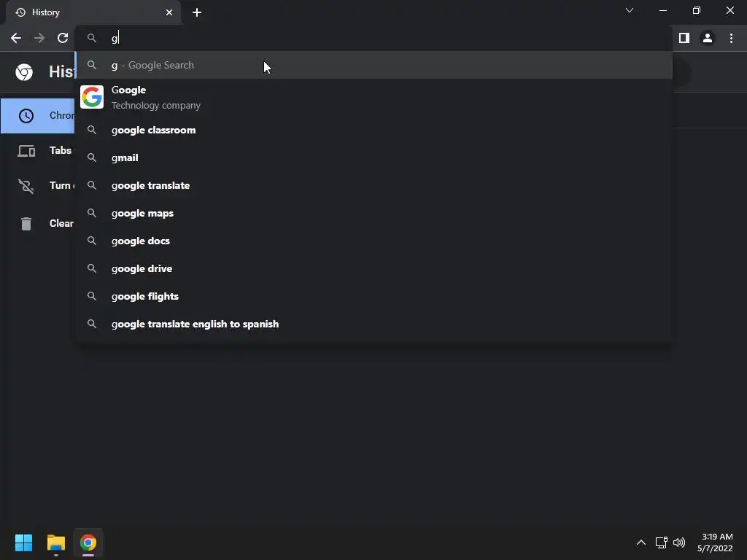Select the History tab
Screen dimensions: 747x560
[x=93, y=13]
